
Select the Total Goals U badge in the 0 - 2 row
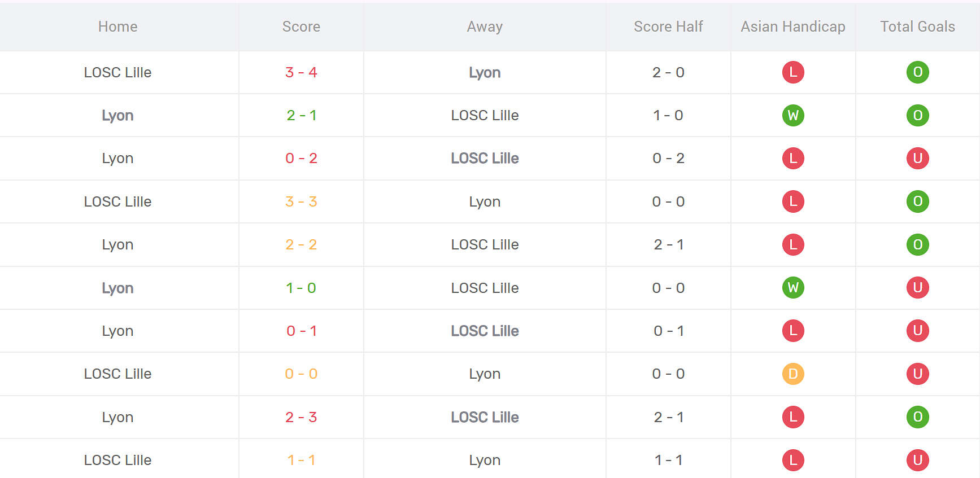click(917, 158)
